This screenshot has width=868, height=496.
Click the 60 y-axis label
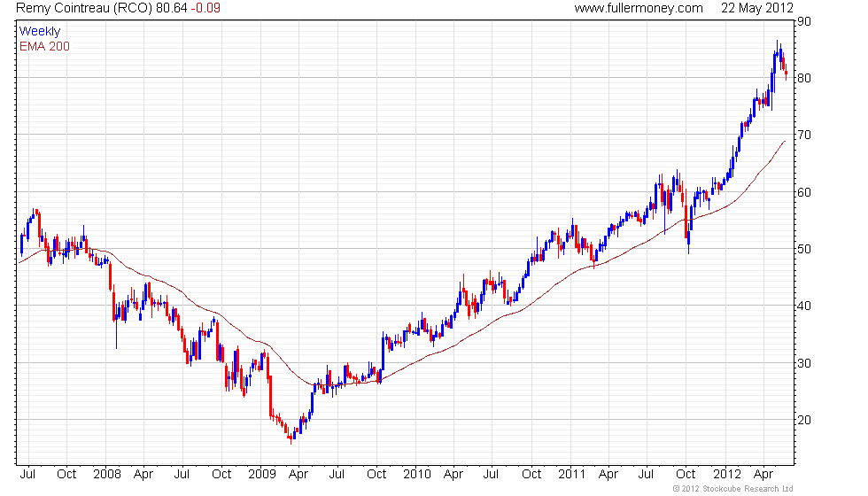tap(804, 193)
